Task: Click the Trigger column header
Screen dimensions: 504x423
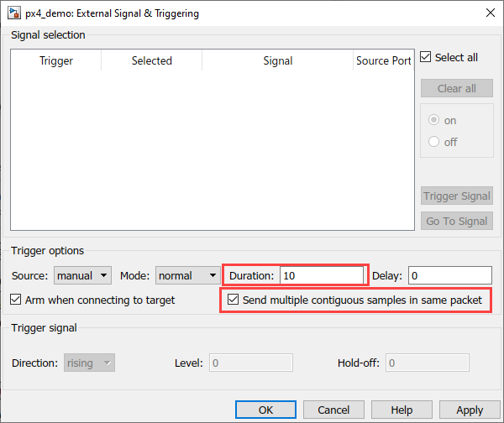Action: click(x=56, y=60)
